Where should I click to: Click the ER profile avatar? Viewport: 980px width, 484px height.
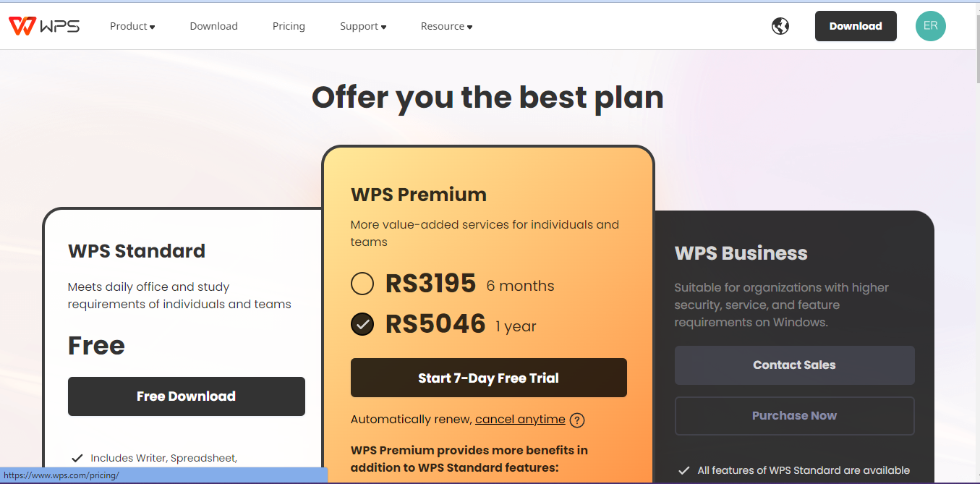coord(930,26)
